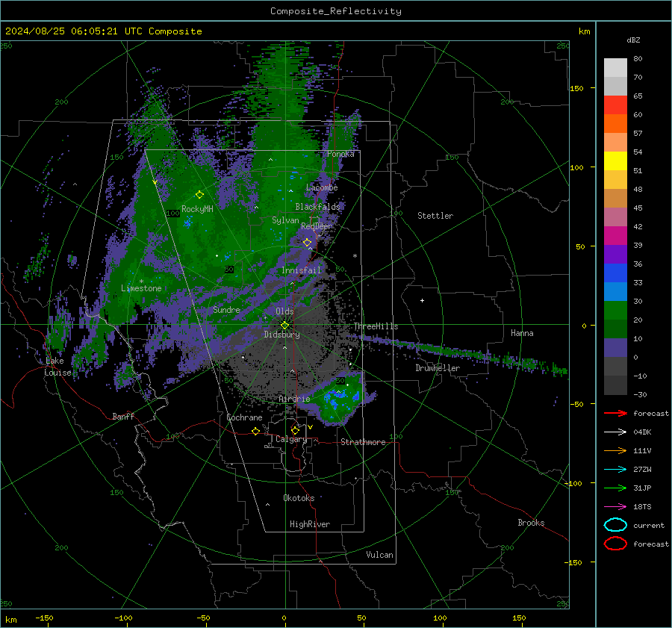
Task: Click the Limestone label
Action: point(141,288)
